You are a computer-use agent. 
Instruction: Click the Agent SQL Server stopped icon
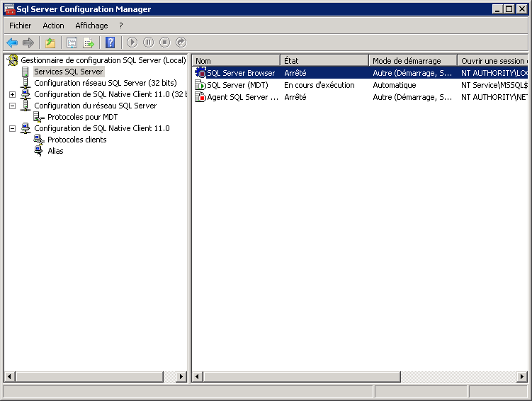(200, 97)
